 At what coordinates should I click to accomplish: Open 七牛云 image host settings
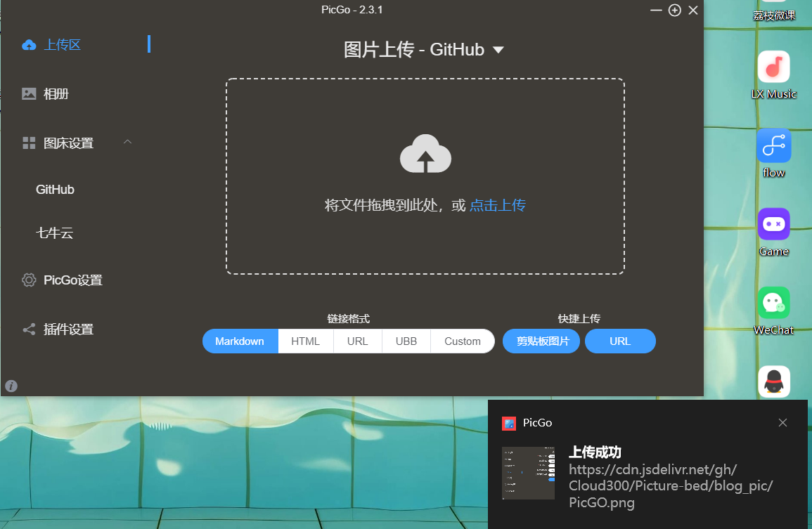(54, 233)
